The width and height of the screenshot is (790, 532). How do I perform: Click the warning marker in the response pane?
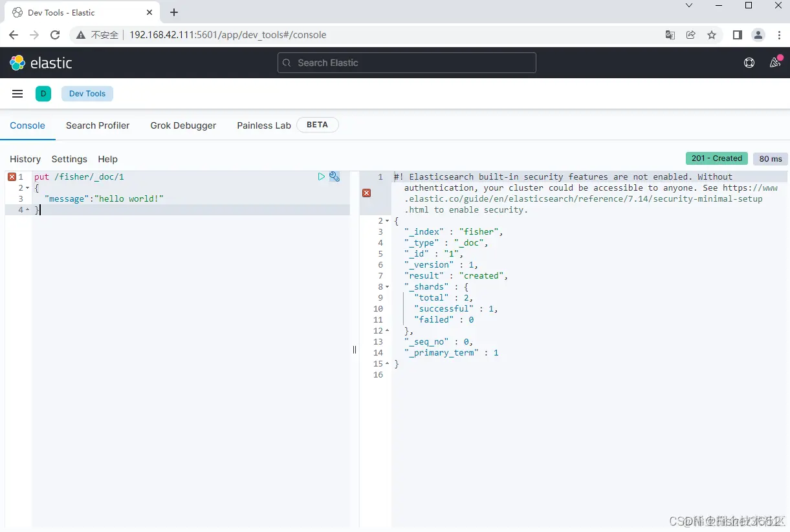point(366,193)
